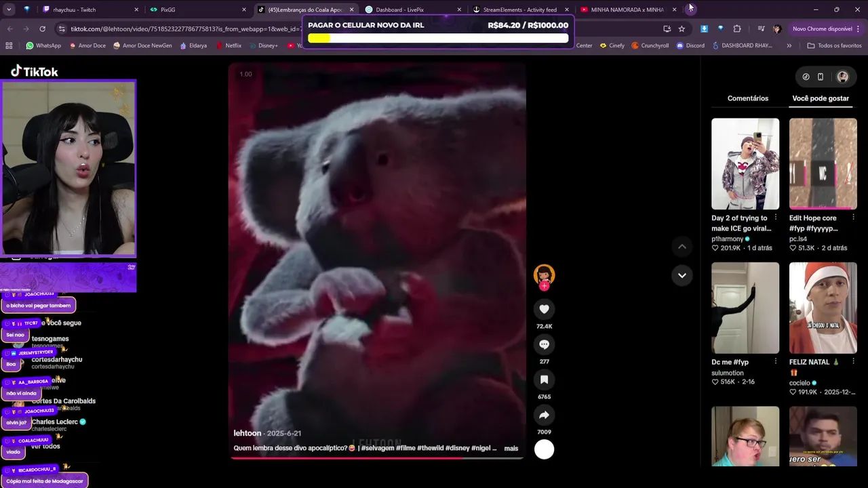This screenshot has width=868, height=488.
Task: Open the site info icon beside URL
Action: pos(62,28)
